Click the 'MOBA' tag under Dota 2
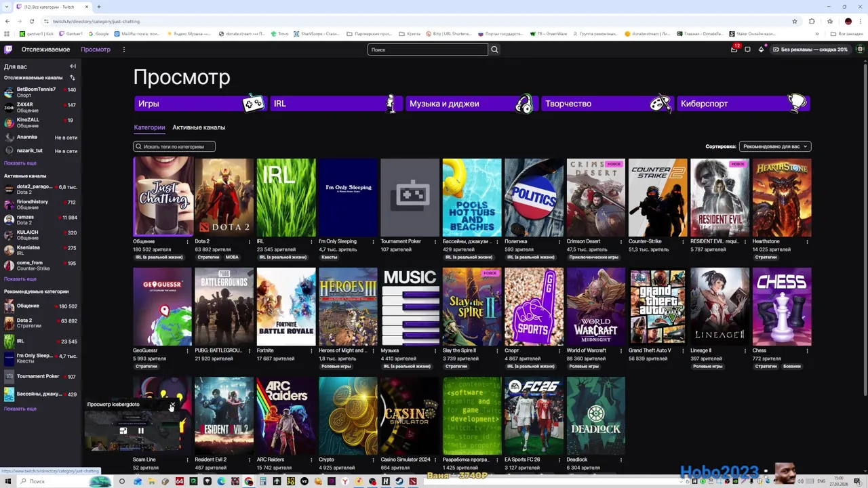This screenshot has width=868, height=488. click(232, 258)
